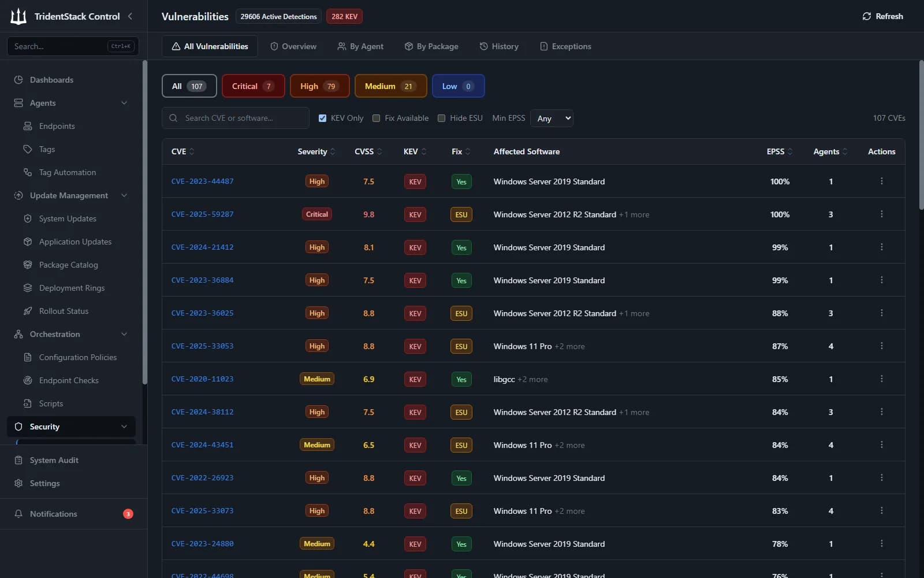
Task: Uncheck the KEV Only checkbox
Action: (x=322, y=118)
